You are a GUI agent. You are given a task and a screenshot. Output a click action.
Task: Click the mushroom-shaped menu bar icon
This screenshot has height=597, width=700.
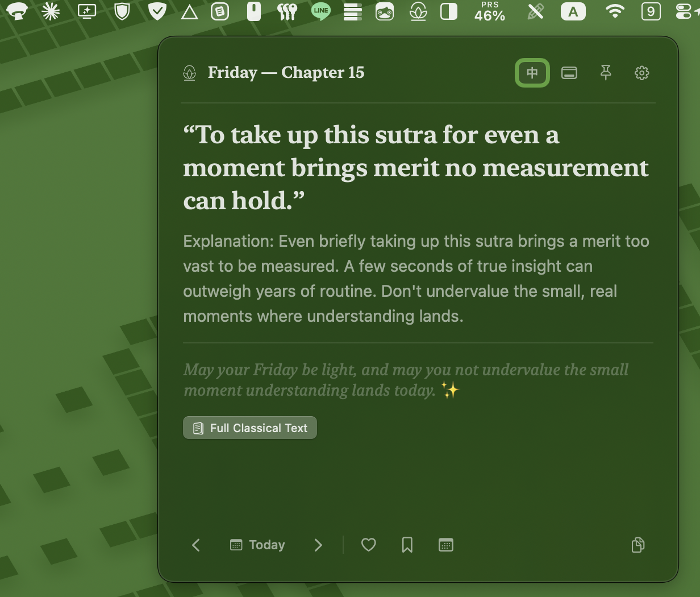pyautogui.click(x=17, y=11)
